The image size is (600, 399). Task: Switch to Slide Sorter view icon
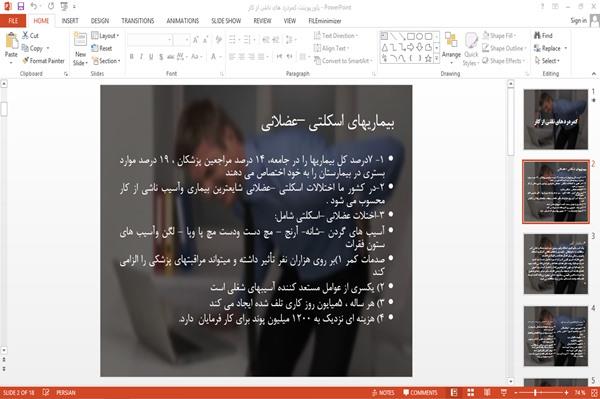click(x=471, y=392)
